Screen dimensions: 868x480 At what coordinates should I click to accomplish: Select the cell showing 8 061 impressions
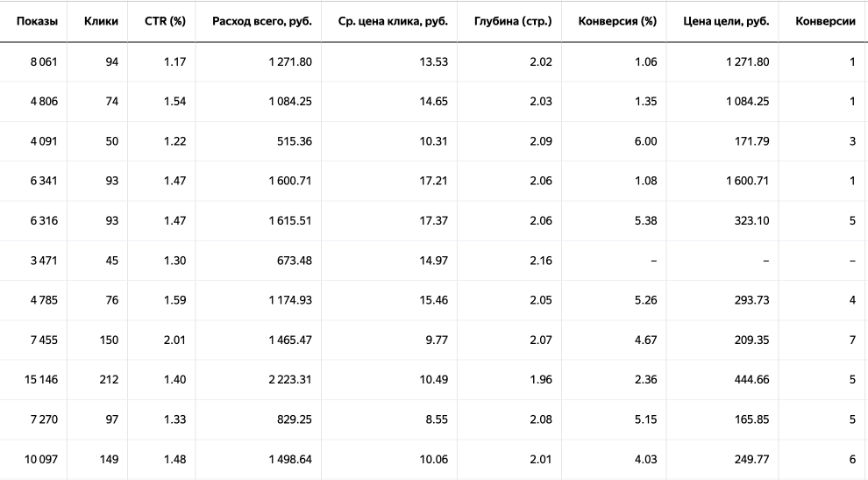tap(44, 62)
